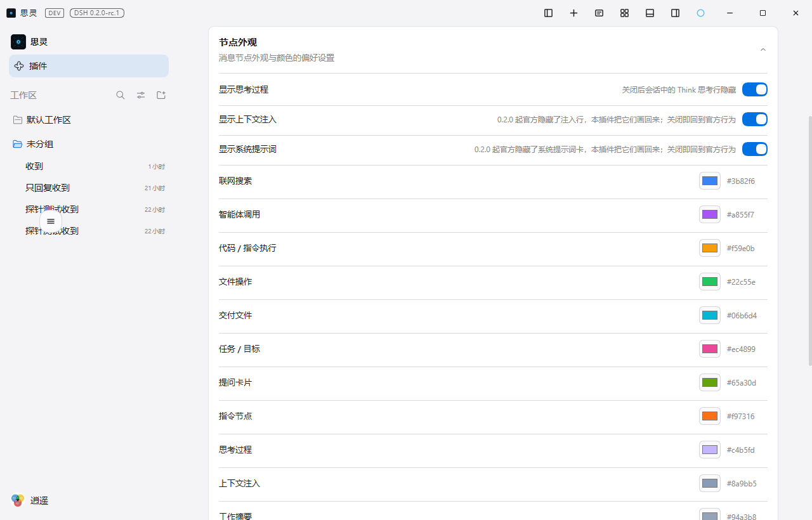The height and width of the screenshot is (520, 812).
Task: Collapse the 节点外观 section chevron
Action: click(x=763, y=49)
